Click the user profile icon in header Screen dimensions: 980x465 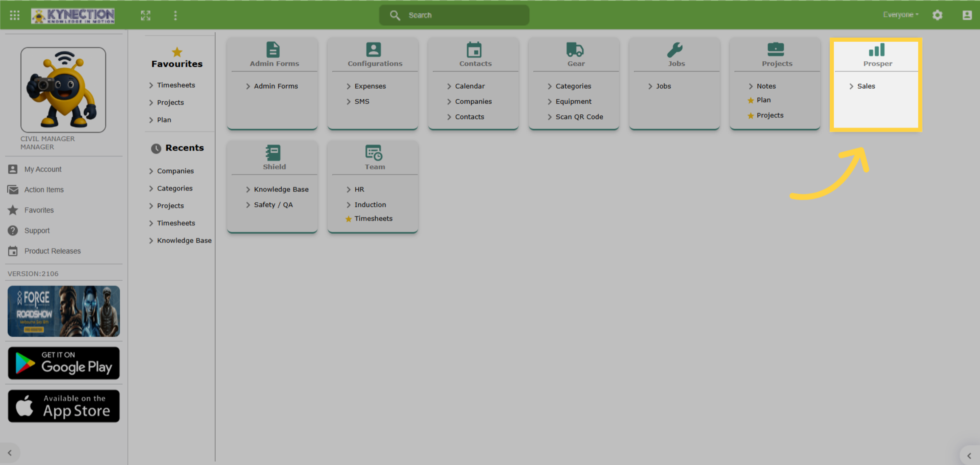(x=967, y=15)
